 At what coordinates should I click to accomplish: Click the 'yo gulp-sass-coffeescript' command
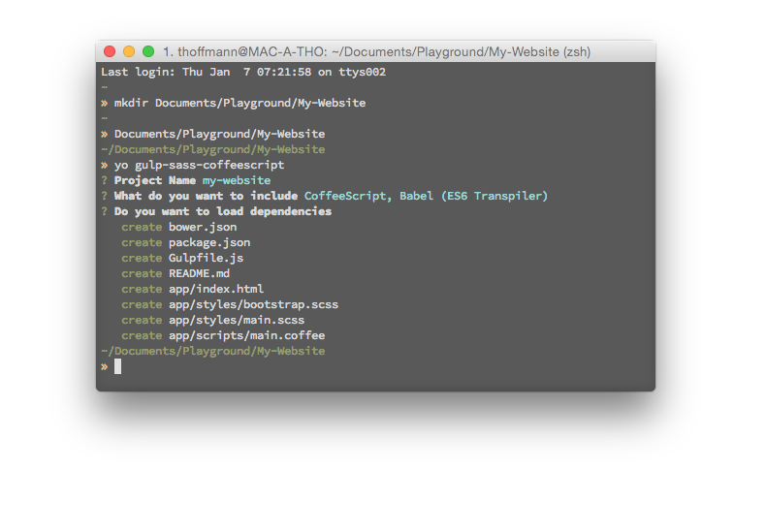(200, 165)
